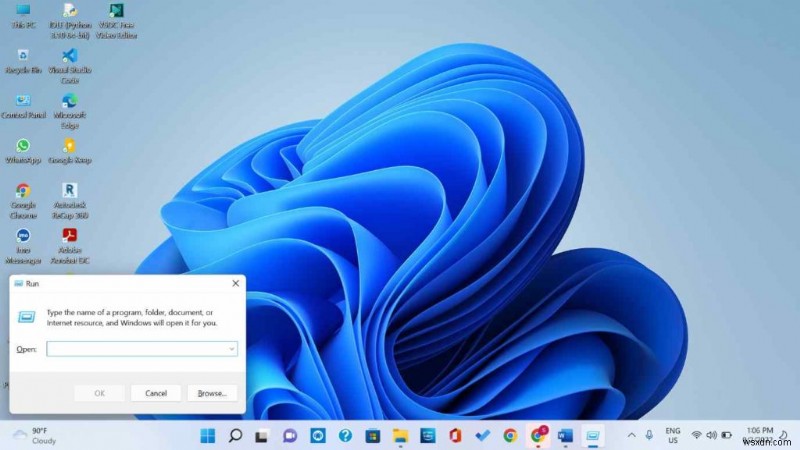Open the 1:06 PM clock and date
The image size is (800, 450).
pyautogui.click(x=760, y=435)
